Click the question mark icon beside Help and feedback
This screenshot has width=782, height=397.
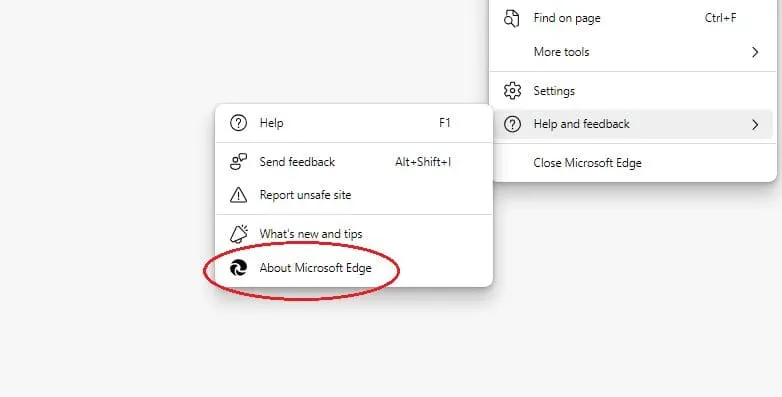(x=512, y=124)
